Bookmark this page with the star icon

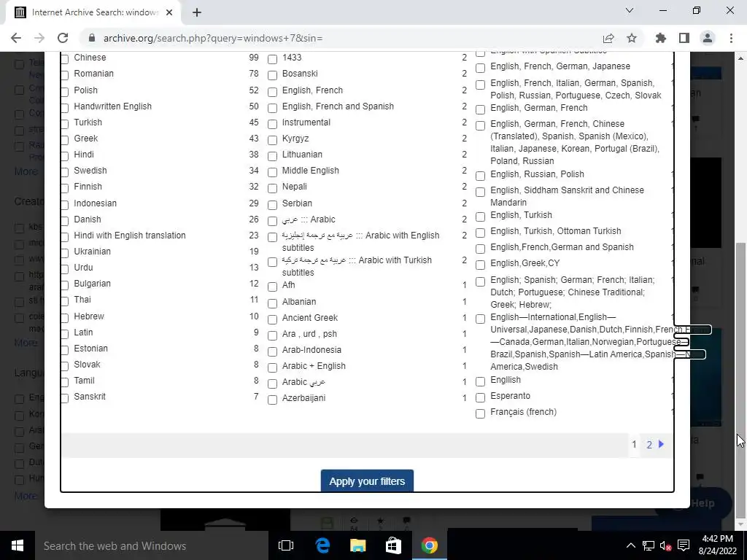(x=632, y=38)
